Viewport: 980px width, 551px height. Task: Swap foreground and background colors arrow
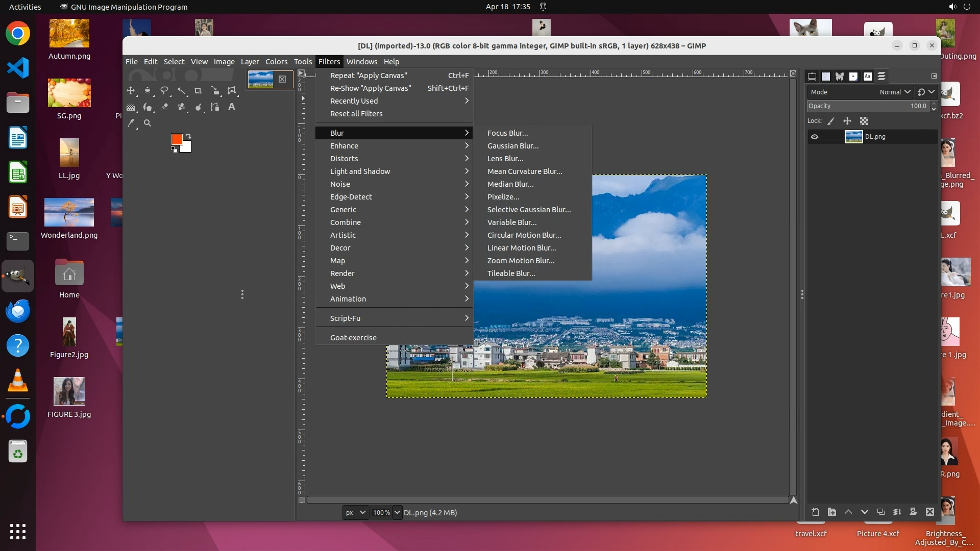tap(188, 136)
